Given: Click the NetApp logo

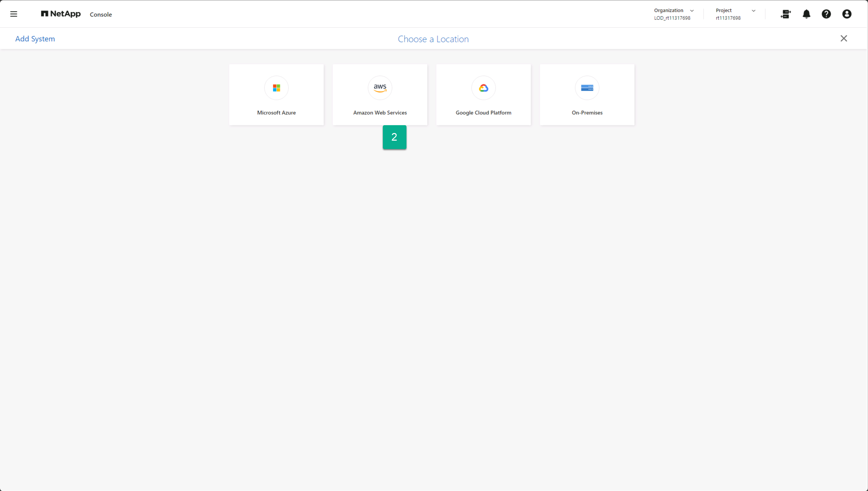Looking at the screenshot, I should pyautogui.click(x=61, y=14).
